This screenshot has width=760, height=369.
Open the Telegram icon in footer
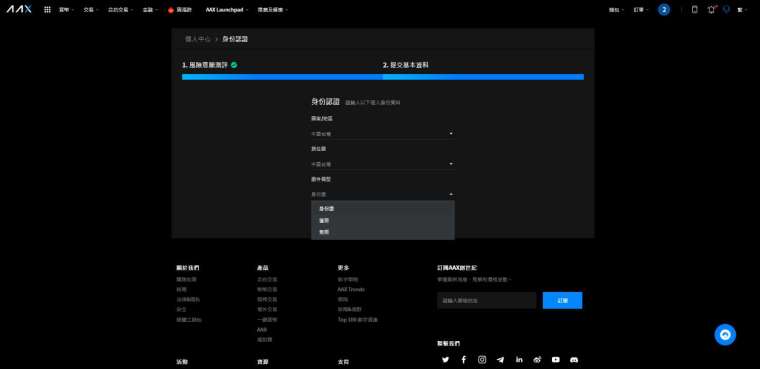point(500,359)
